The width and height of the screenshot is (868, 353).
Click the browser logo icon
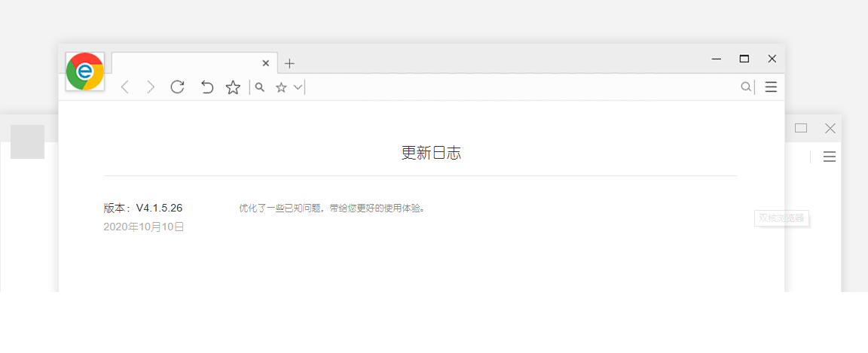coord(84,72)
